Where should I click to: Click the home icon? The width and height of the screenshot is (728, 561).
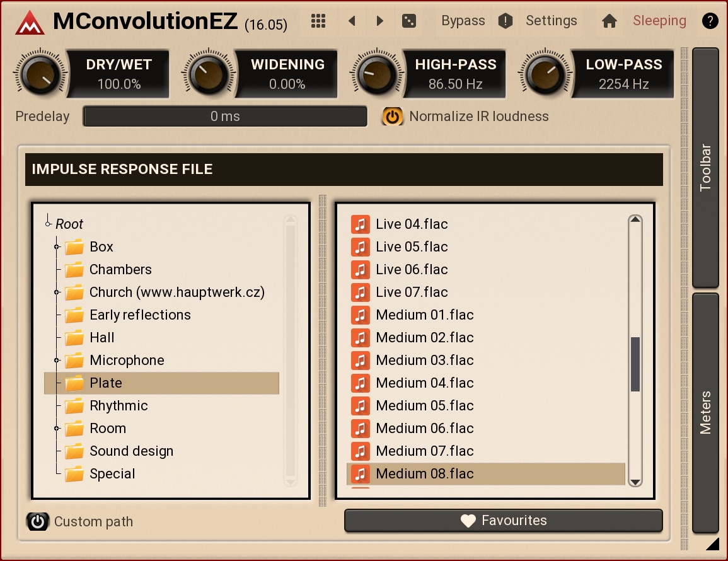click(x=609, y=21)
